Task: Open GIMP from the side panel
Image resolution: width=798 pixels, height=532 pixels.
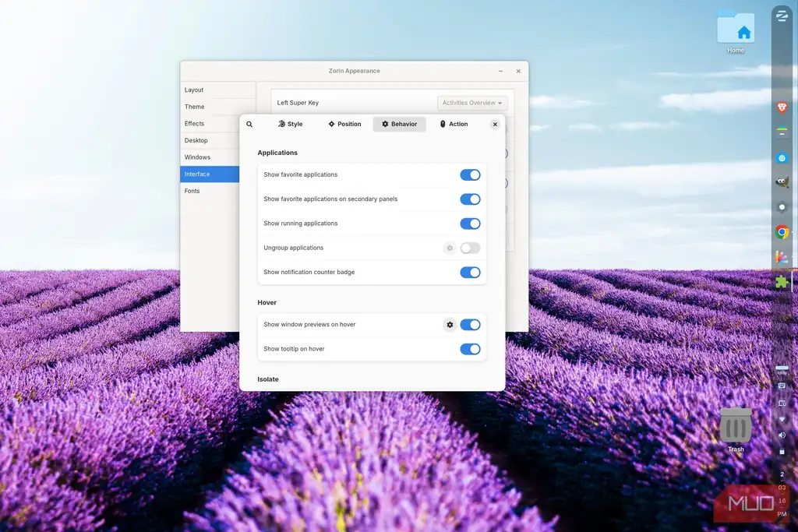Action: point(782,182)
